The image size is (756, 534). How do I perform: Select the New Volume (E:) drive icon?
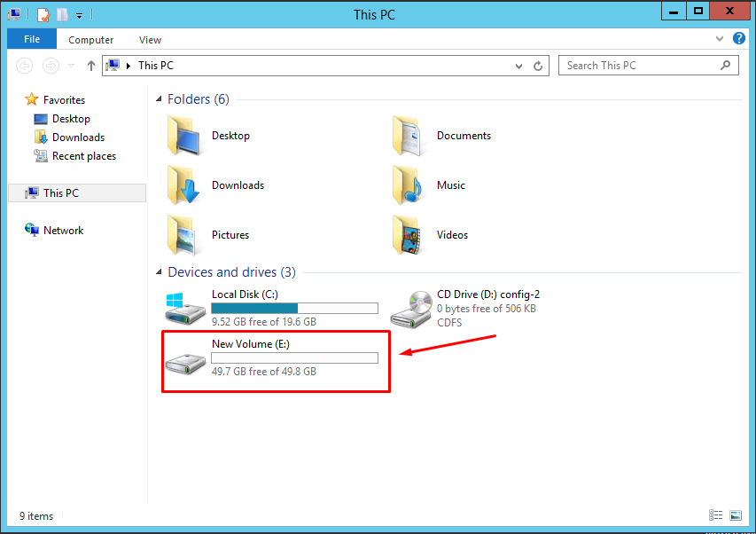[185, 363]
